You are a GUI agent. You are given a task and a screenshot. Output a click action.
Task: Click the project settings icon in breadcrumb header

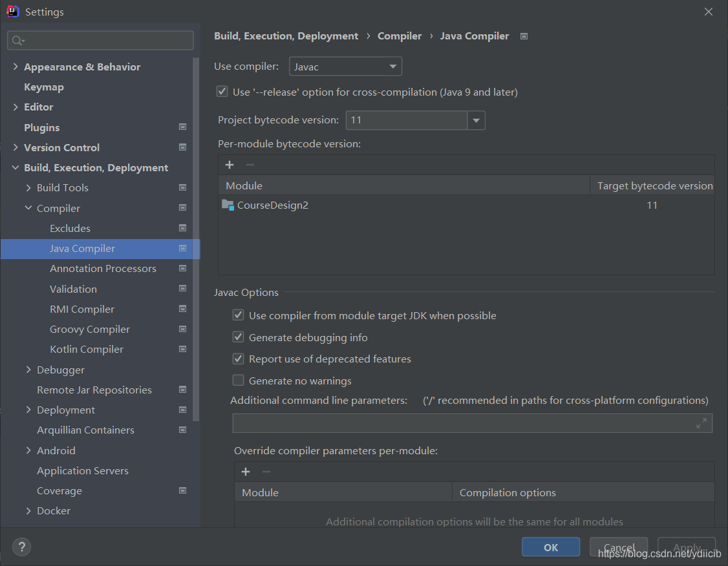tap(524, 36)
